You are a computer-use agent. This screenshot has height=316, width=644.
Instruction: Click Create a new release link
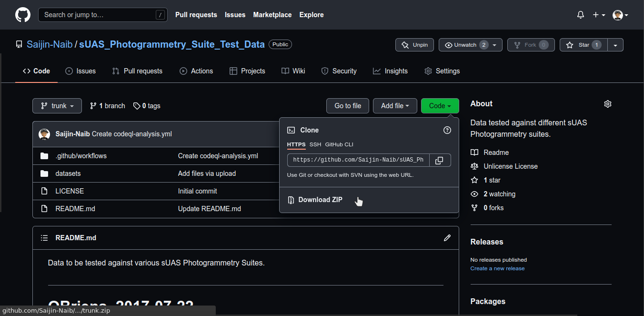click(497, 268)
